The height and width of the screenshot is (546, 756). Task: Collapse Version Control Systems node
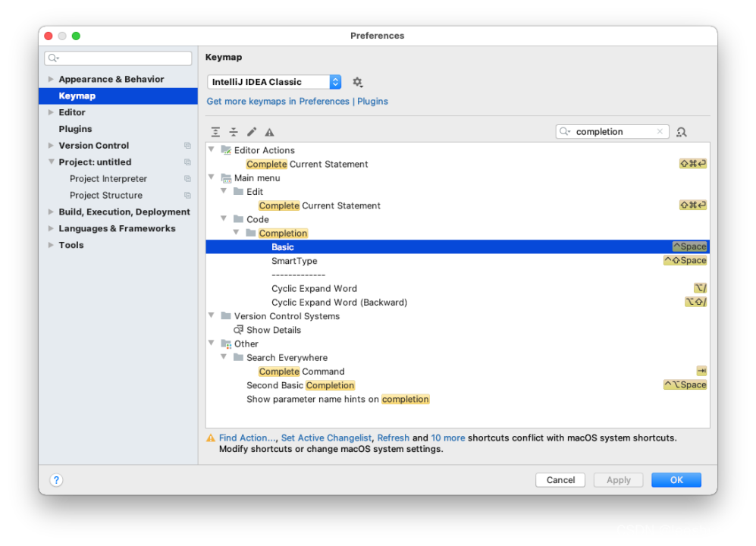coord(211,316)
